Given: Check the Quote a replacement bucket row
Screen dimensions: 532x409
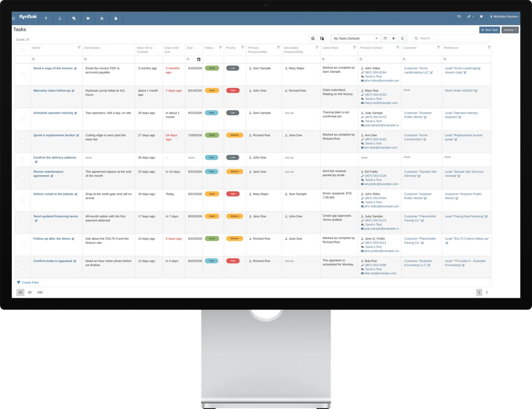Looking at the screenshot, I should click(23, 141).
